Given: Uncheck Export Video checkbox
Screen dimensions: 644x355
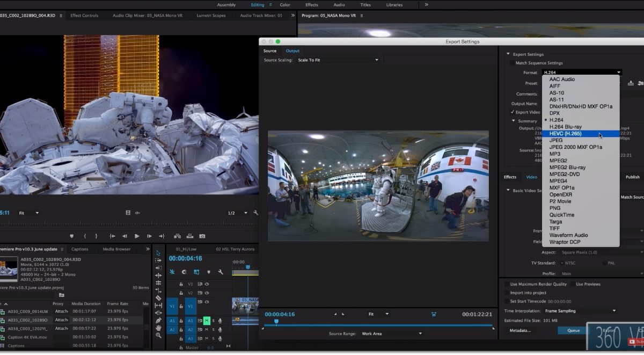Looking at the screenshot, I should coord(512,112).
